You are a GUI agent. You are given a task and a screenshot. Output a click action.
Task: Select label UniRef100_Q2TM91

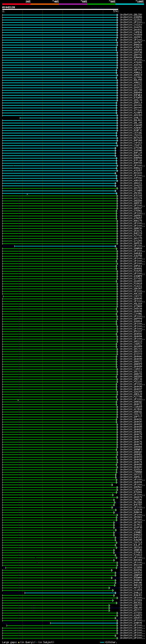131,77
